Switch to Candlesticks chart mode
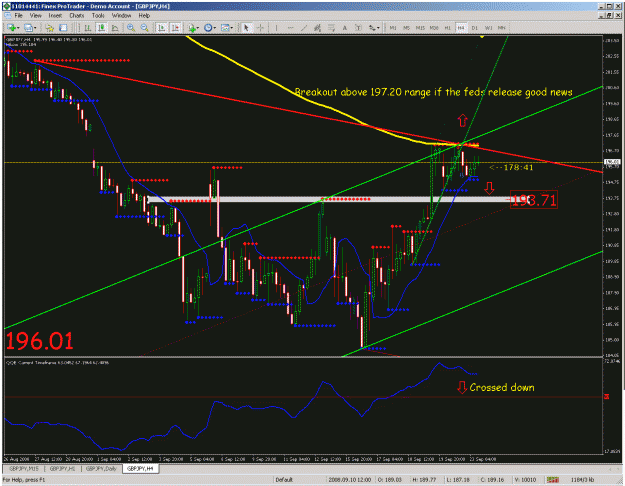The height and width of the screenshot is (486, 625). coord(102,28)
